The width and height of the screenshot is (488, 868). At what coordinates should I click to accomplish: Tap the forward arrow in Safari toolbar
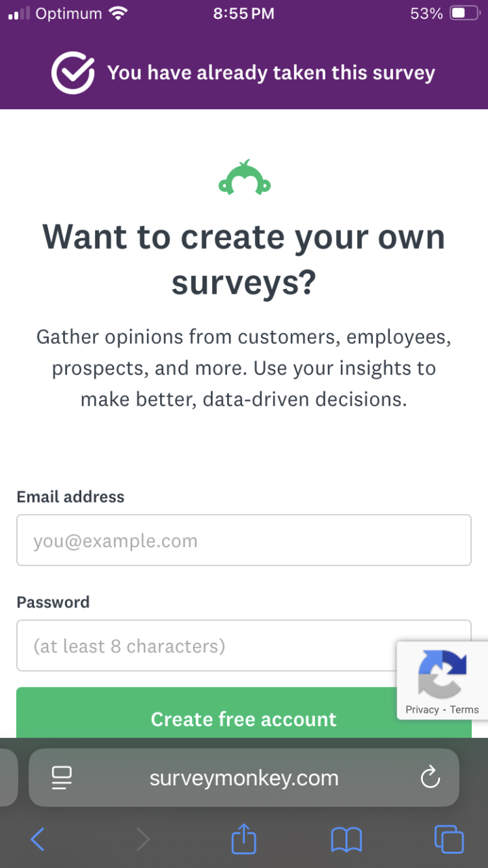tap(142, 840)
